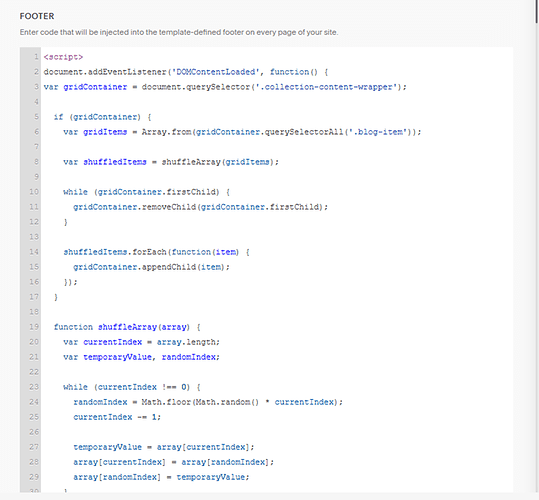Click empty line 4 in the code editor

click(277, 102)
